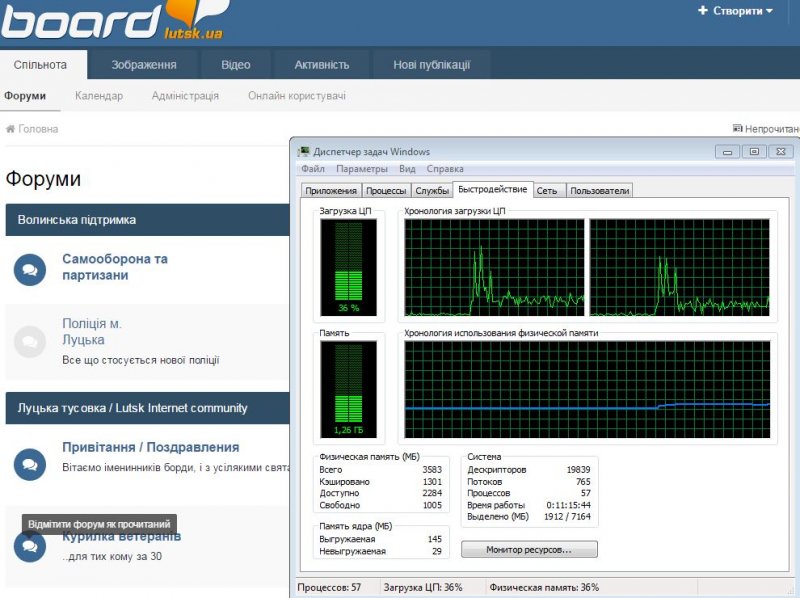Click the Самооборона та партизани forum chat icon
Image resolution: width=800 pixels, height=598 pixels.
pos(30,269)
